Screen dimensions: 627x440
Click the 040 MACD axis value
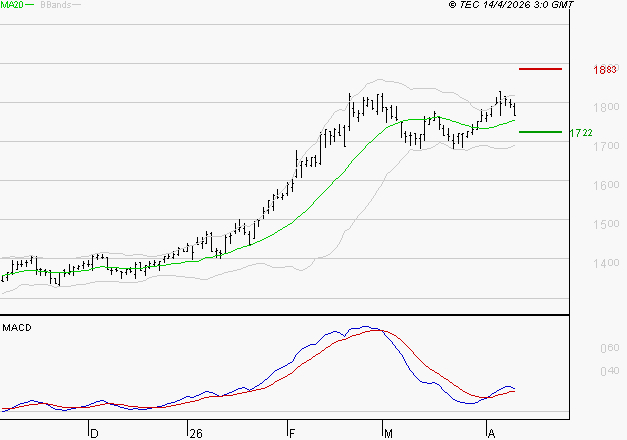pyautogui.click(x=610, y=371)
